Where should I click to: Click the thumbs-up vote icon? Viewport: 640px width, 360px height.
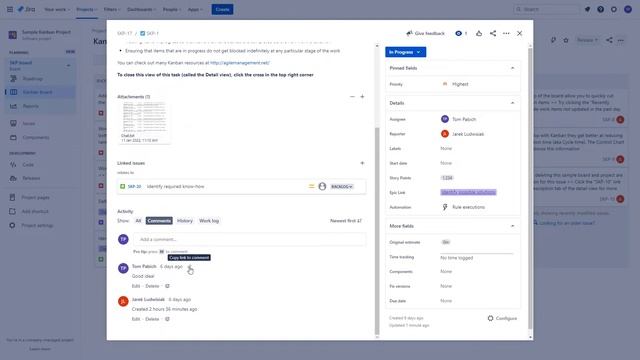point(479,33)
